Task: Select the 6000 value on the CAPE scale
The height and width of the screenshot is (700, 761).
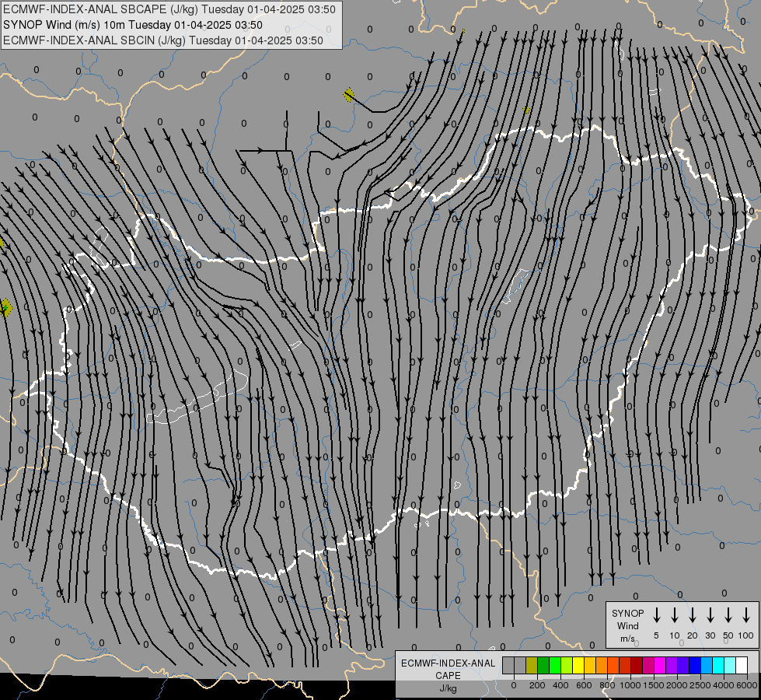Action: 747,685
